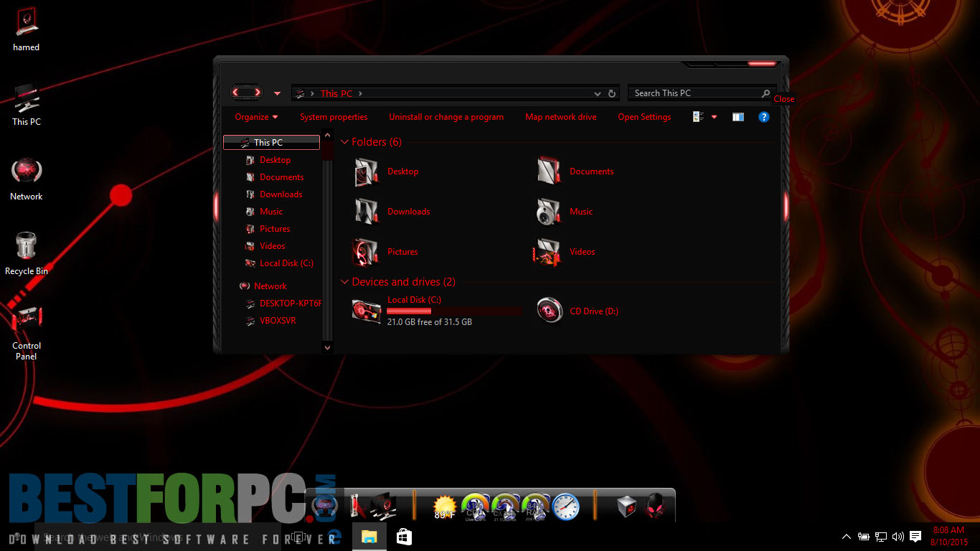This screenshot has height=551, width=980.
Task: Click Alienware head icon in dock
Action: point(656,507)
